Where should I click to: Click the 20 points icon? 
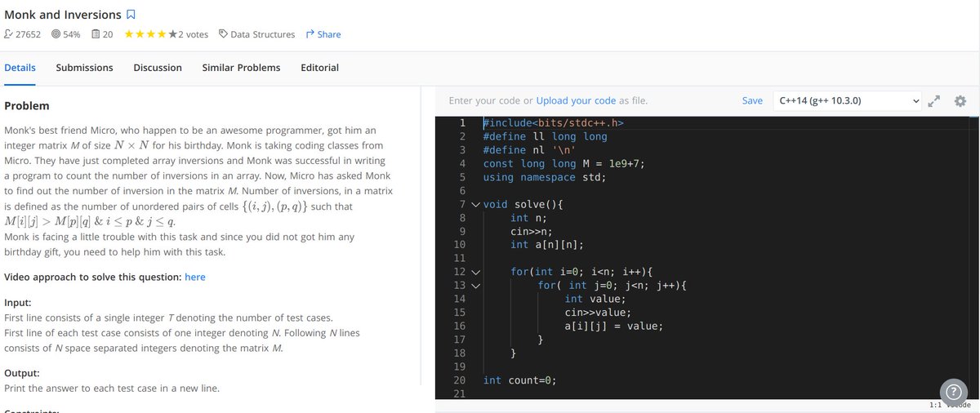[96, 34]
